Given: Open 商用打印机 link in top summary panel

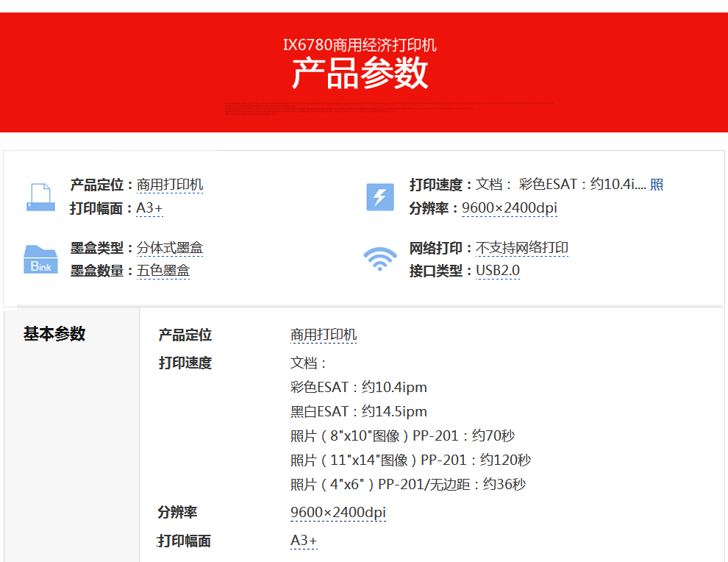Looking at the screenshot, I should point(170,185).
